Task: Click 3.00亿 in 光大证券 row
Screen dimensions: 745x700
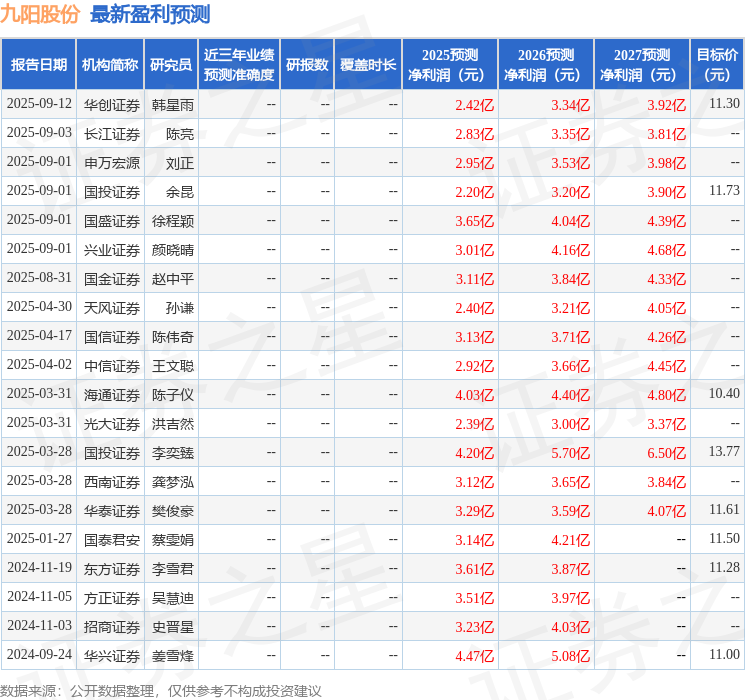Action: pos(570,424)
